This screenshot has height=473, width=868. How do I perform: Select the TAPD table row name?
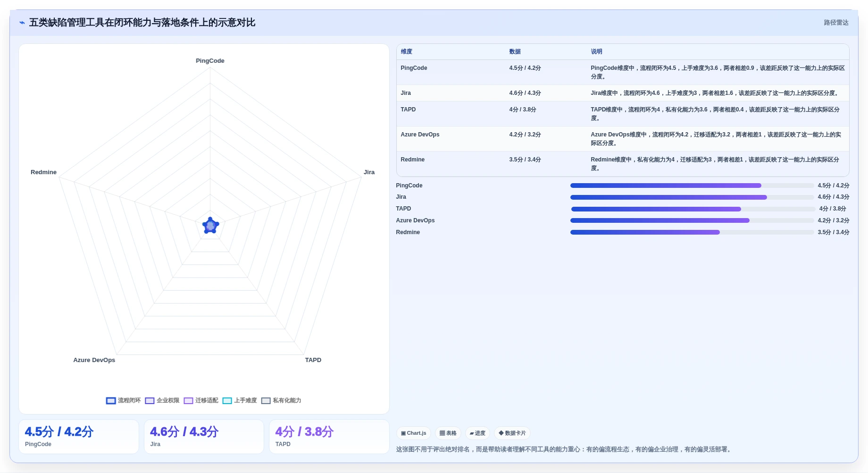(408, 110)
